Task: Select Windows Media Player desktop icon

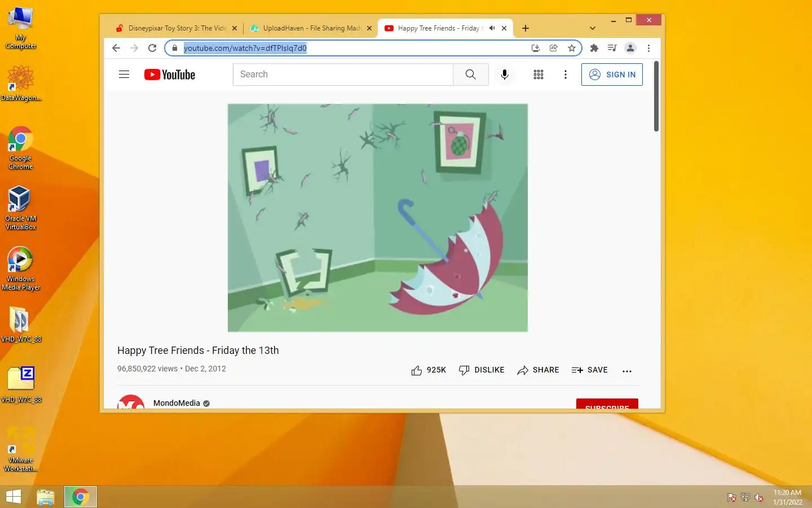Action: tap(21, 269)
